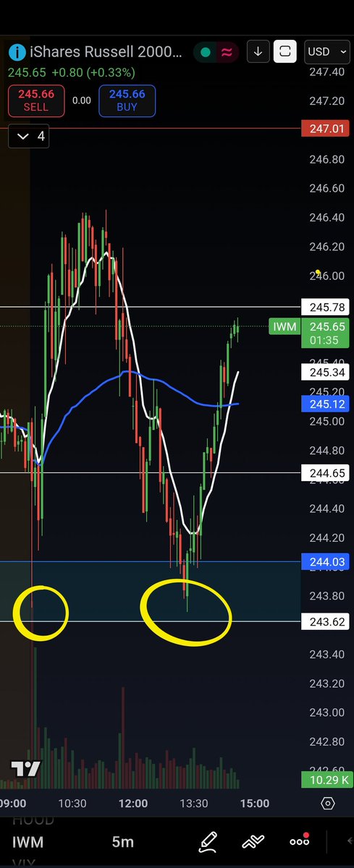Open the three-dots more menu
The image size is (354, 868).
pos(299,841)
